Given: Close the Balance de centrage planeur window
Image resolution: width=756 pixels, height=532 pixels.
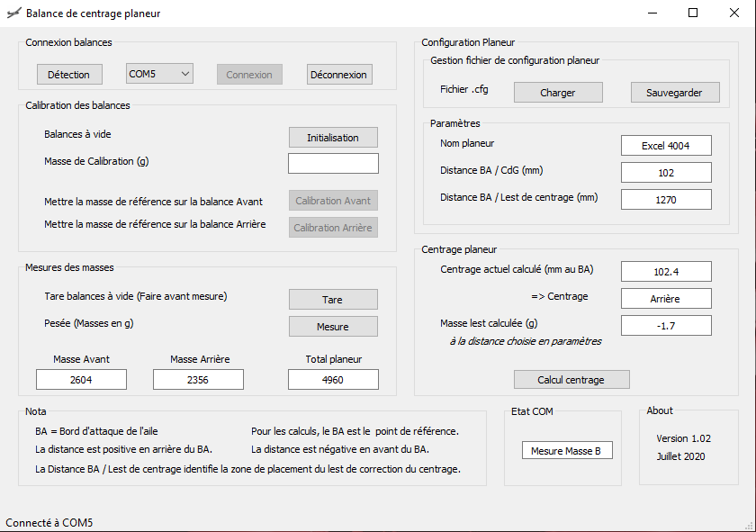Looking at the screenshot, I should tap(733, 13).
